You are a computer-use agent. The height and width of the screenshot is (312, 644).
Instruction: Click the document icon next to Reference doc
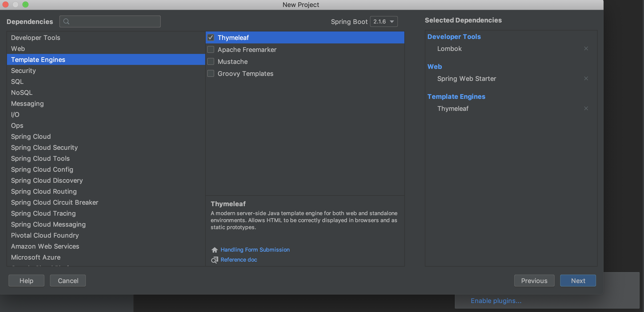214,259
